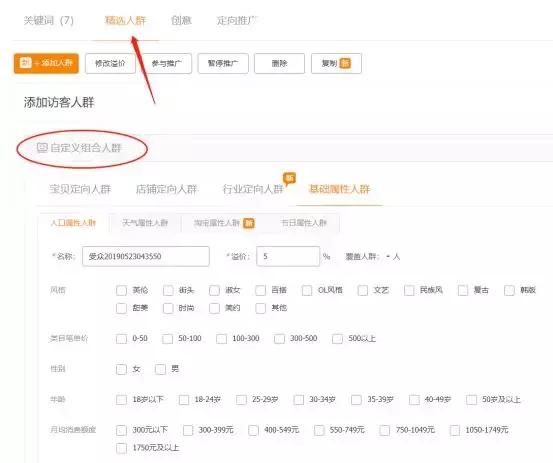
Task: Focus the 溢价 percentage input
Action: coord(288,256)
